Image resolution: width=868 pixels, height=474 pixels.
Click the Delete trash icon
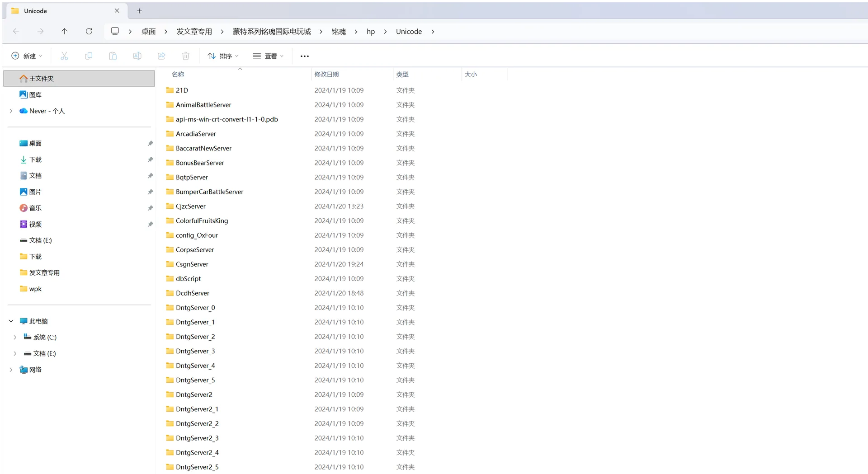tap(185, 56)
